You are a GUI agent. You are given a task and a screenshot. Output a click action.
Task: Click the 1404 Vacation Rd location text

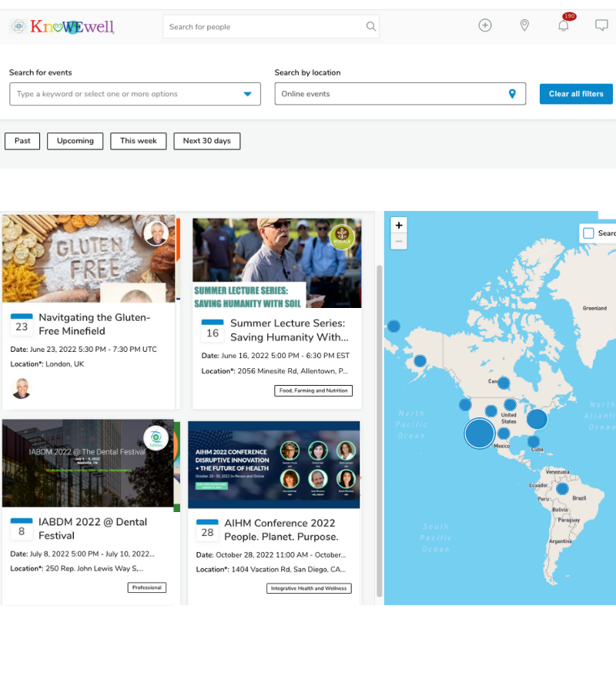point(271,569)
